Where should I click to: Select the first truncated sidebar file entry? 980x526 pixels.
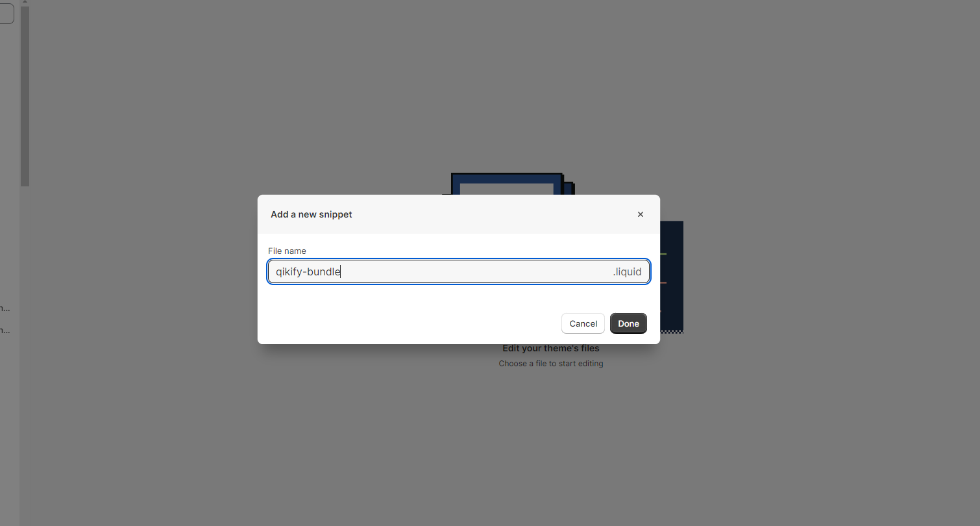[x=5, y=308]
